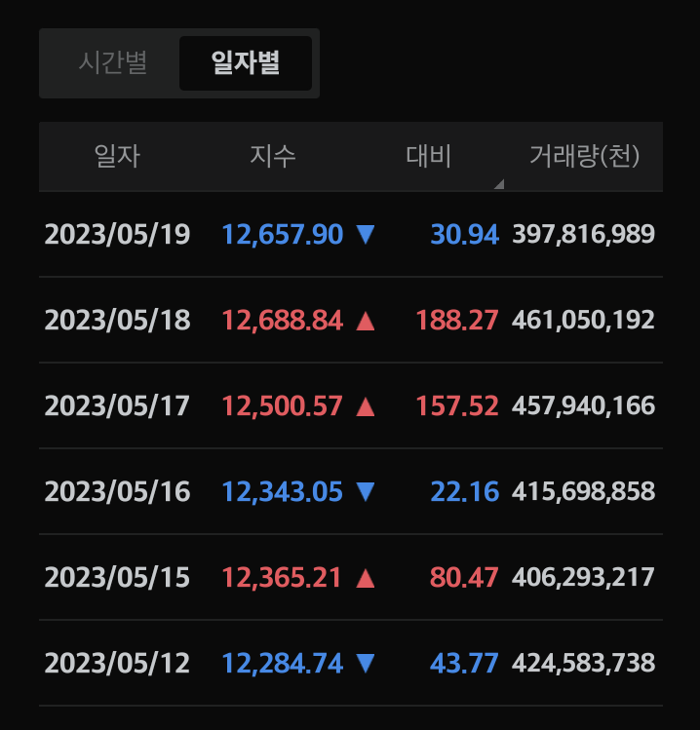Click the 거래량(천) column header
700x730 pixels.
[585, 156]
